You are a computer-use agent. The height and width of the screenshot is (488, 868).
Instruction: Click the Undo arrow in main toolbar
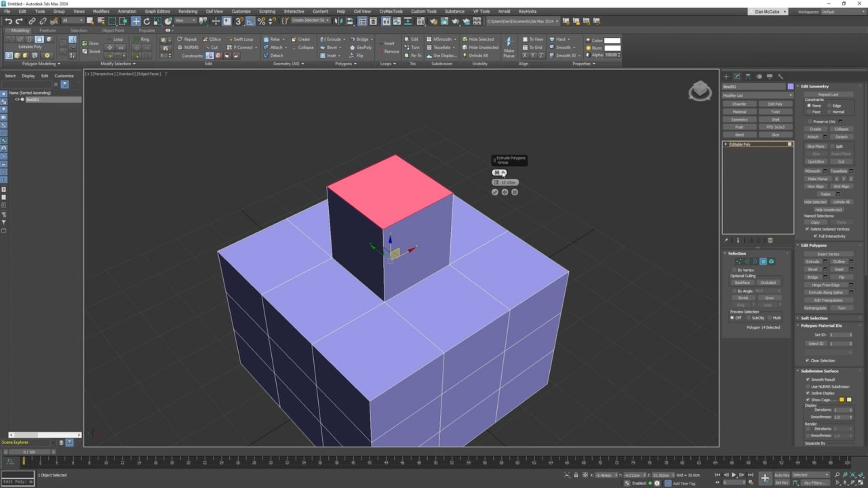coord(8,21)
